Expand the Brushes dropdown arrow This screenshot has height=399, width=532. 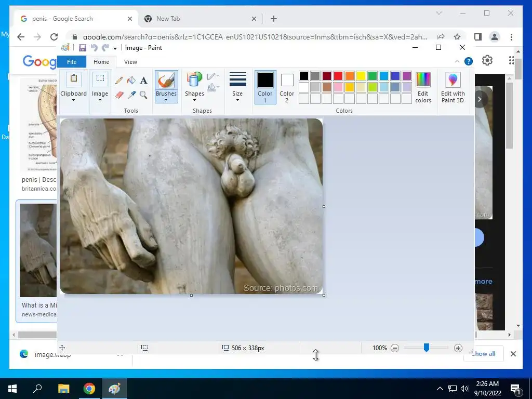[166, 100]
